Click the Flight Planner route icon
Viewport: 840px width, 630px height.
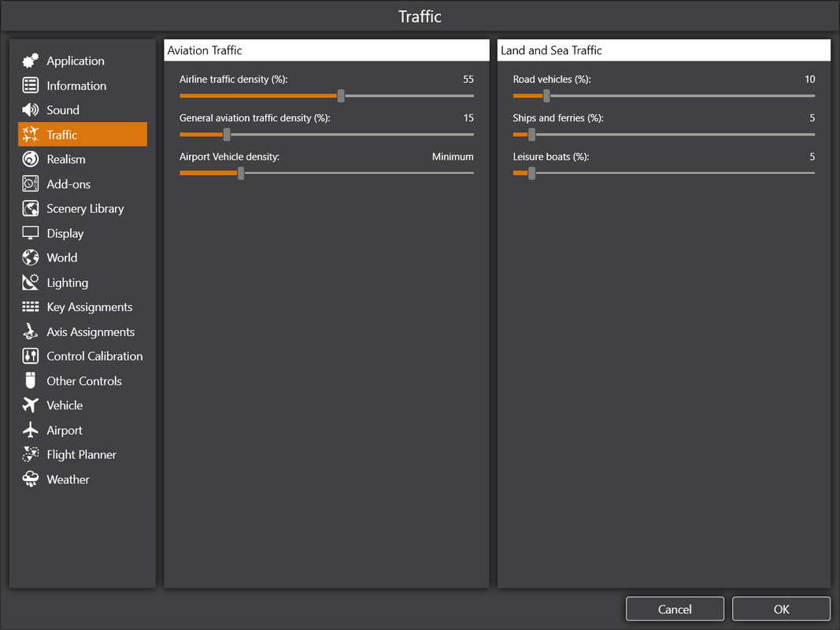click(x=31, y=455)
